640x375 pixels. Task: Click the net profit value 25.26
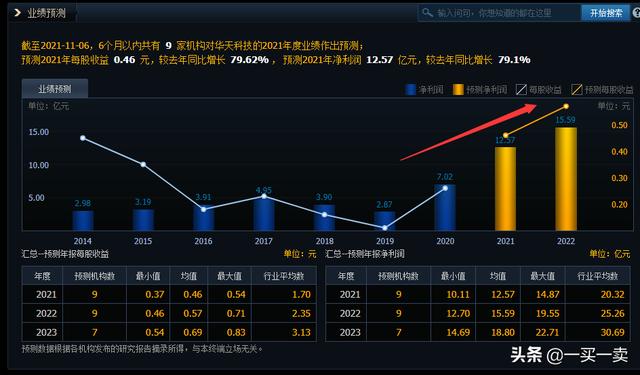(613, 314)
